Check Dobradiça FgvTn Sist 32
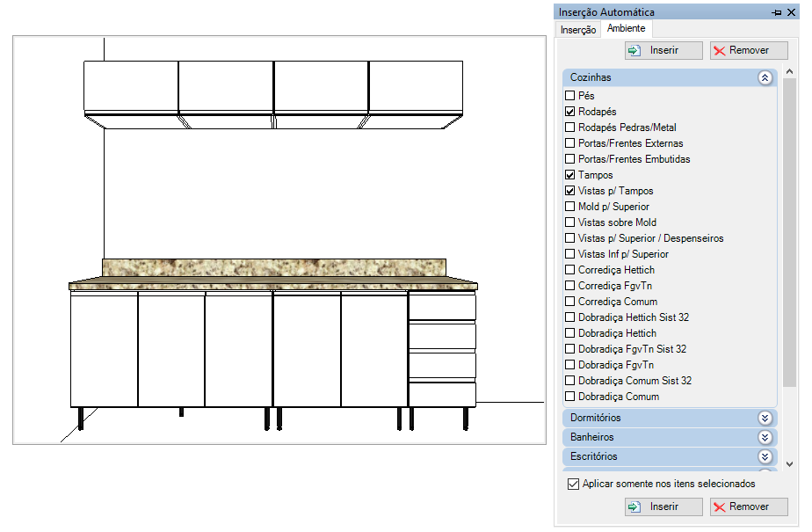 (570, 348)
